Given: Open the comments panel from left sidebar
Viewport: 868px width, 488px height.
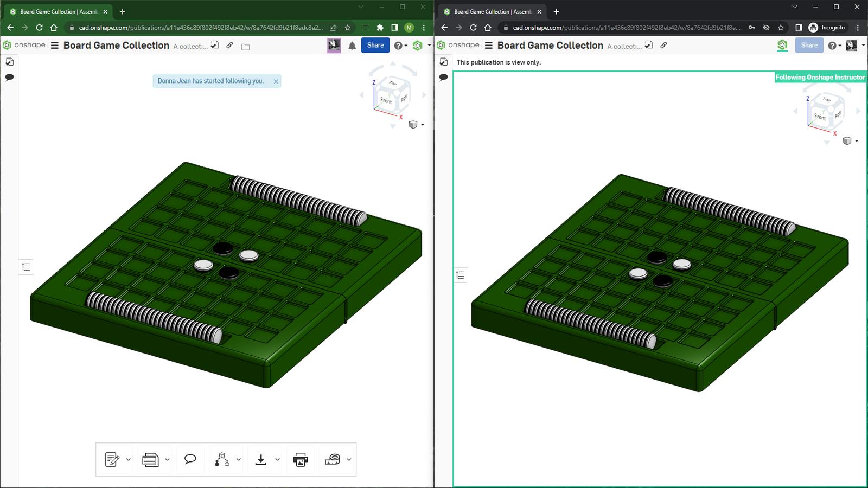Looking at the screenshot, I should click(9, 78).
